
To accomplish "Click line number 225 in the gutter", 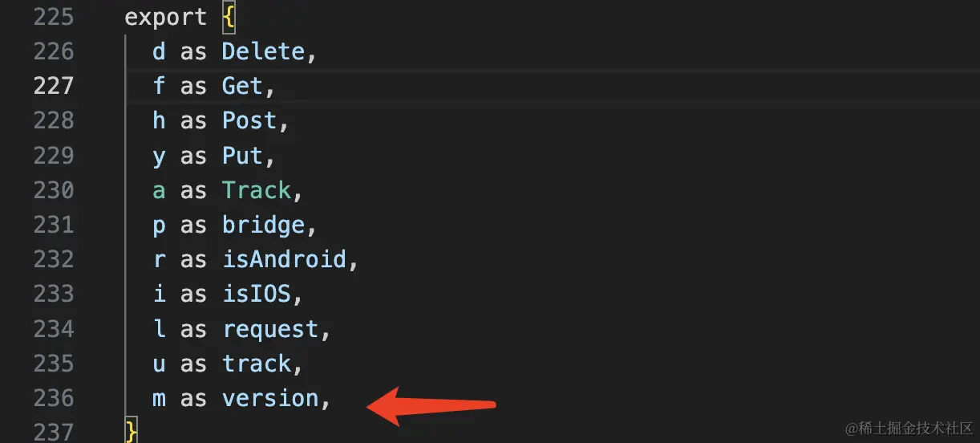I will (x=54, y=18).
